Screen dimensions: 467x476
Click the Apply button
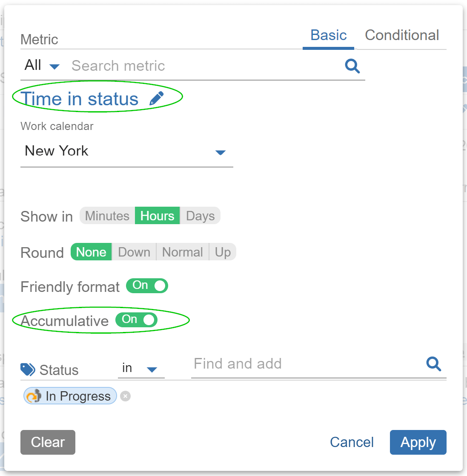click(418, 442)
